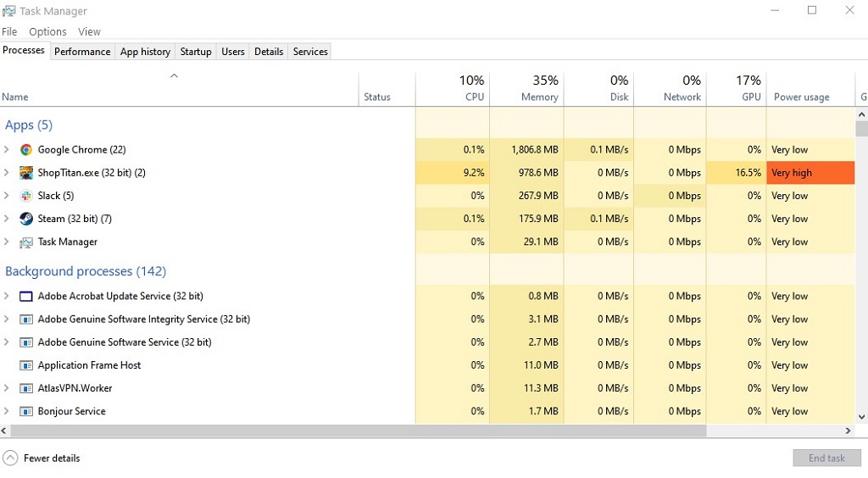This screenshot has width=868, height=478.
Task: Sort by the Network column header
Action: [670, 88]
